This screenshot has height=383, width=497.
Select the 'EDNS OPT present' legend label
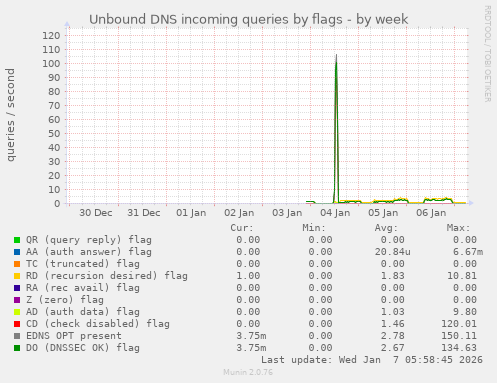(x=74, y=336)
